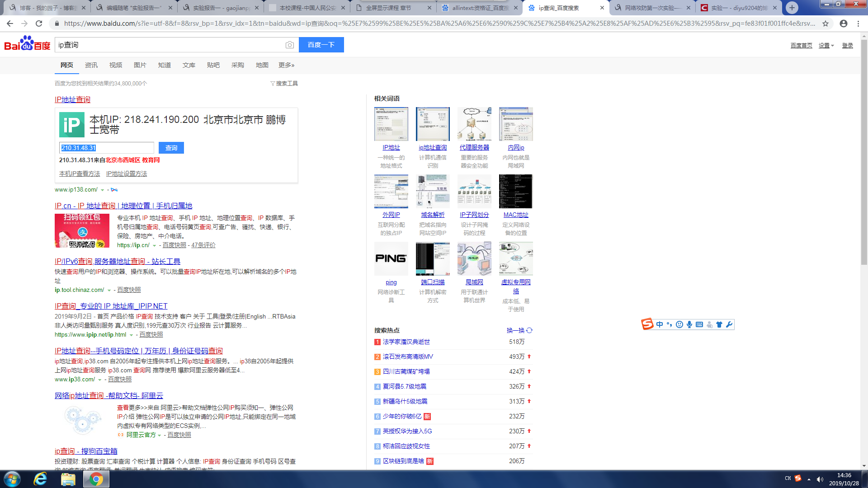
Task: Click the Sogou emoji smiley icon
Action: pos(679,324)
